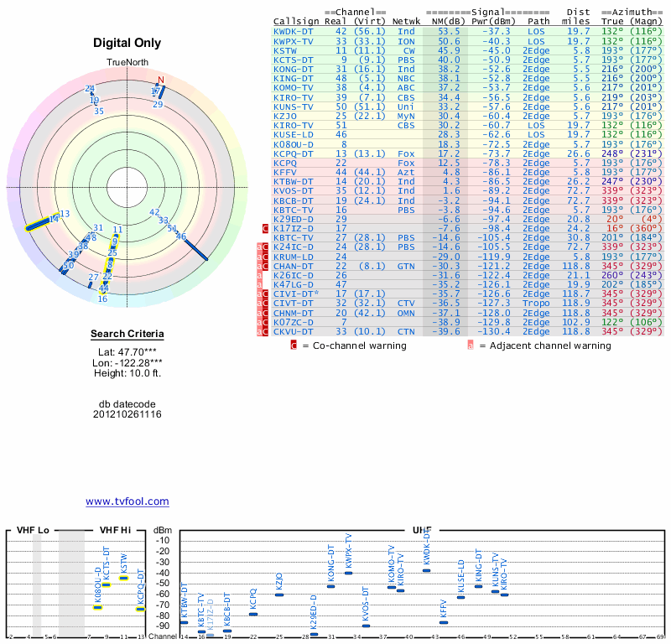671x644 pixels.
Task: Select channel 13 marker on the radar plot
Action: coord(65,215)
